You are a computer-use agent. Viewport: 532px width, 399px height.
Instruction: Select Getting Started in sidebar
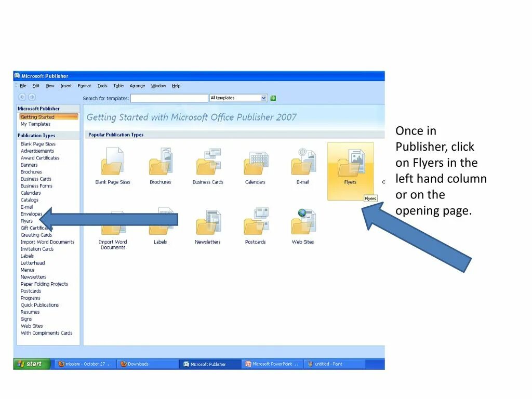pos(48,117)
